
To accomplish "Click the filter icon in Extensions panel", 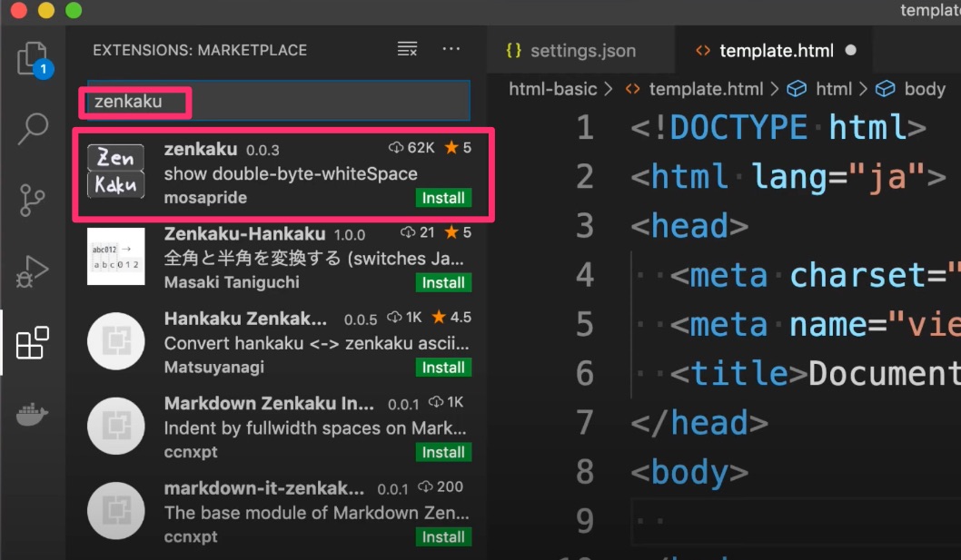I will [x=406, y=50].
